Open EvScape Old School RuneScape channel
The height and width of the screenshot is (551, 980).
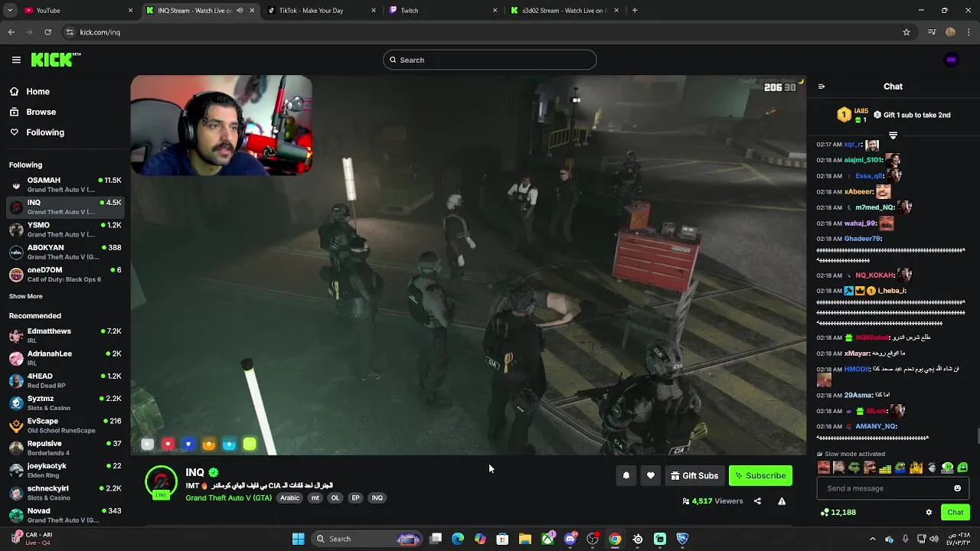pos(65,425)
